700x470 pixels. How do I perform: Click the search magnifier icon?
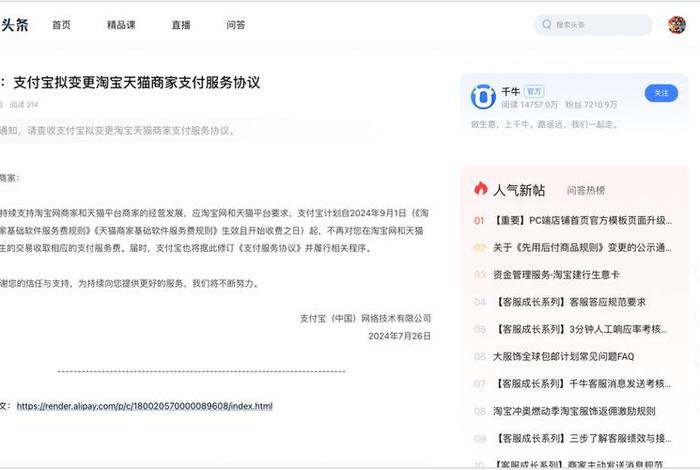(546, 24)
